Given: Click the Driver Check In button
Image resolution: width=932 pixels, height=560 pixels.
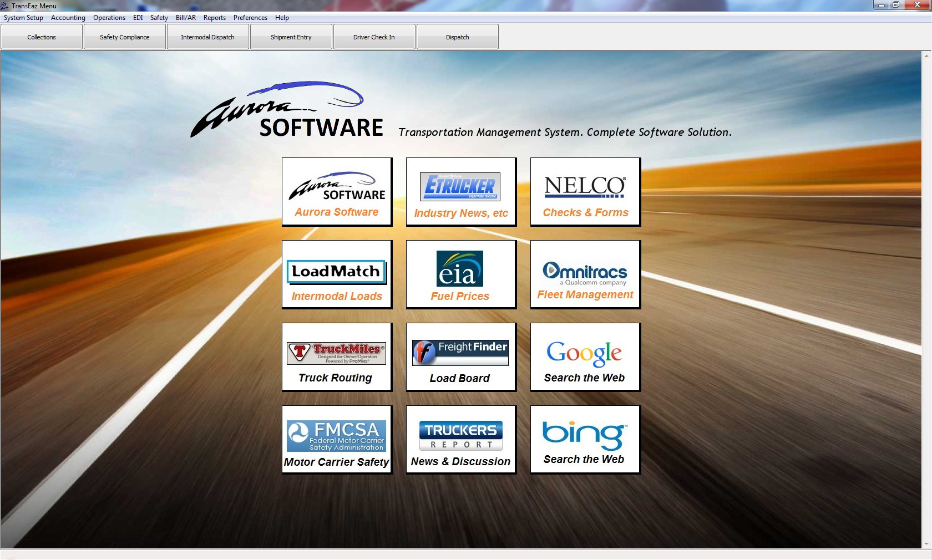Looking at the screenshot, I should pos(374,37).
